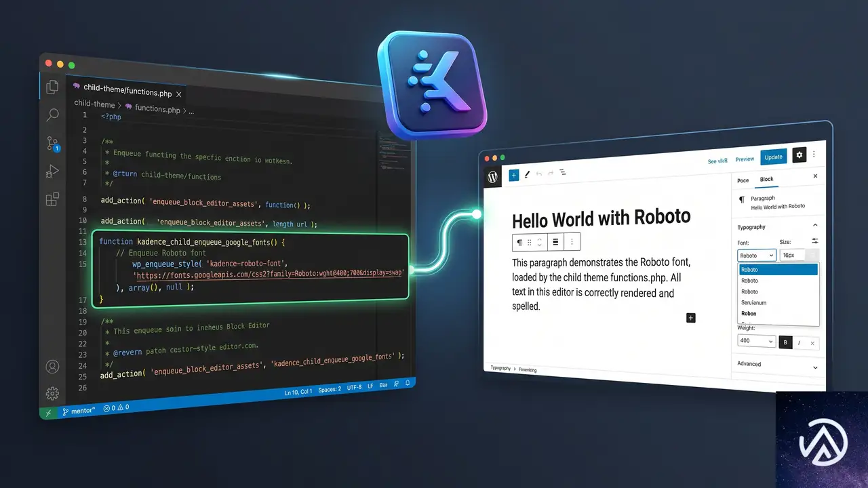The width and height of the screenshot is (868, 488).
Task: Open the Run and Debug view
Action: [x=52, y=171]
